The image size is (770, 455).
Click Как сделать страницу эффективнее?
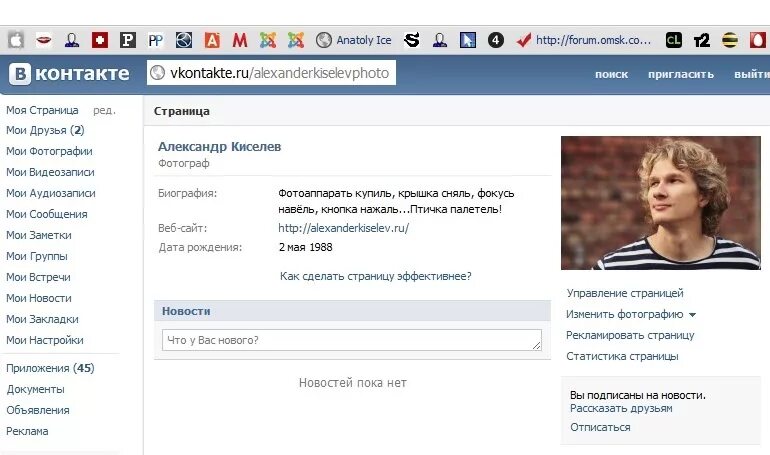pyautogui.click(x=376, y=276)
